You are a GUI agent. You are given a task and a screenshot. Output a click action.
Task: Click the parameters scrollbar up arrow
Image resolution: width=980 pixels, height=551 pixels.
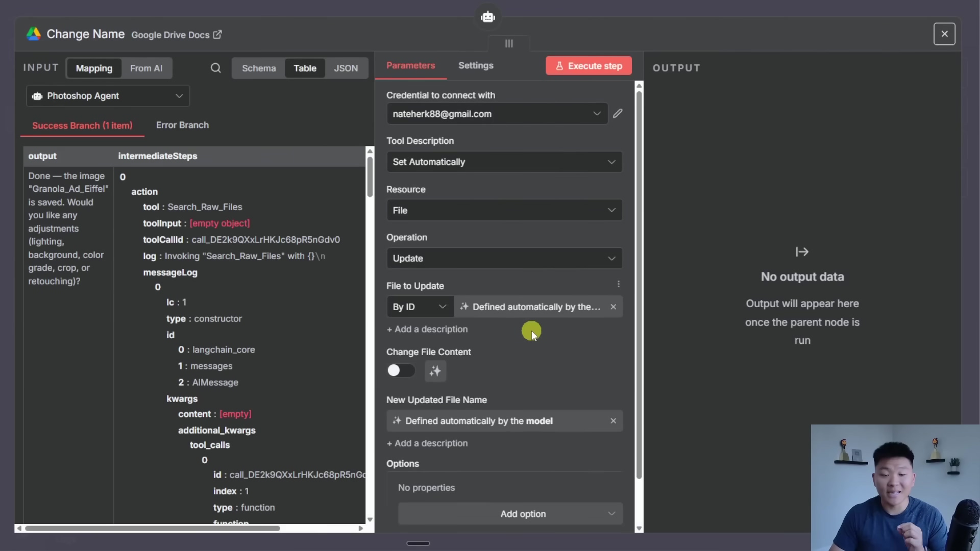pyautogui.click(x=639, y=85)
